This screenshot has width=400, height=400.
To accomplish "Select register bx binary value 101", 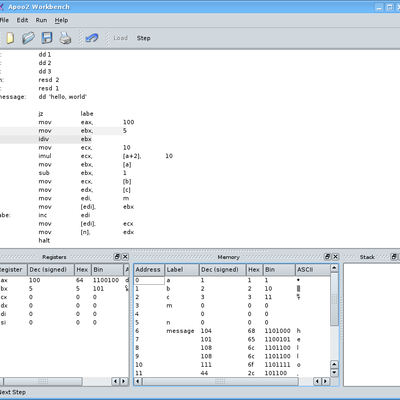I will coord(98,288).
